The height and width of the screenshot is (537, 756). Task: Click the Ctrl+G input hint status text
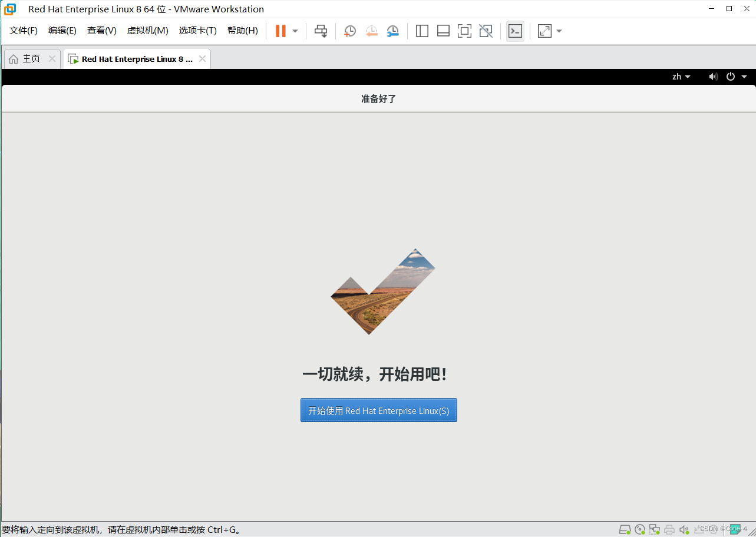point(121,529)
